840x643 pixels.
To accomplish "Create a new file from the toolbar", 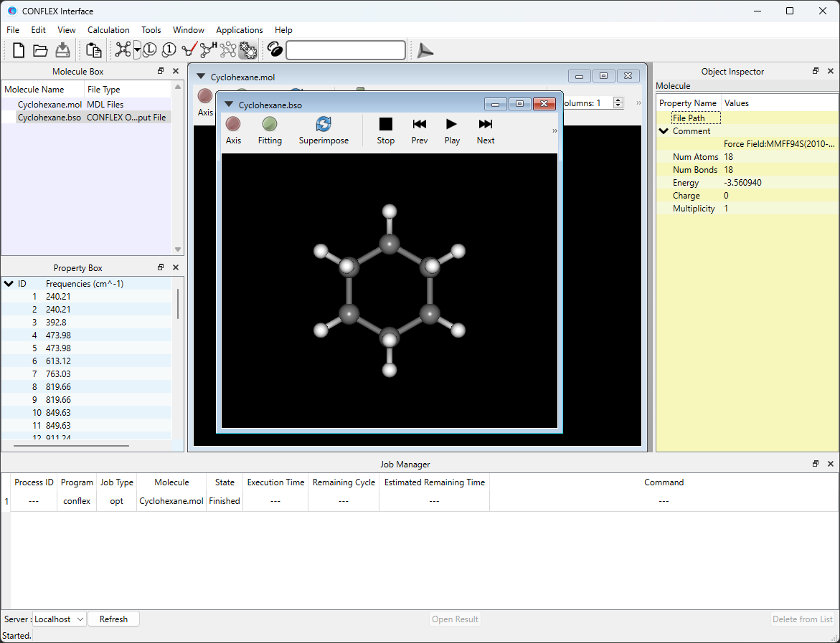I will 19,50.
